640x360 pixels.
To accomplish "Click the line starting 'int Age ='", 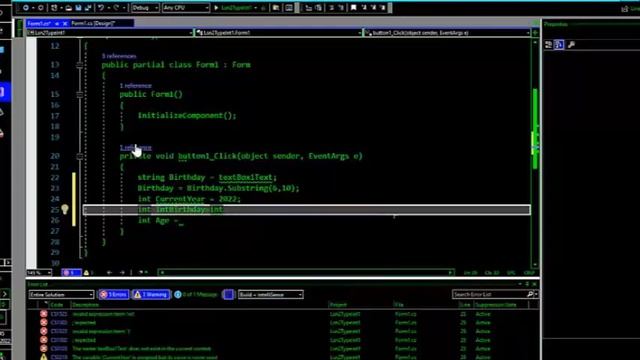I will click(160, 220).
